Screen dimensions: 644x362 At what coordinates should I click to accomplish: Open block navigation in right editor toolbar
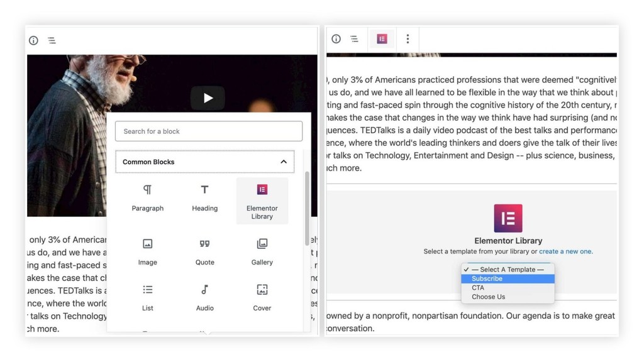(354, 38)
